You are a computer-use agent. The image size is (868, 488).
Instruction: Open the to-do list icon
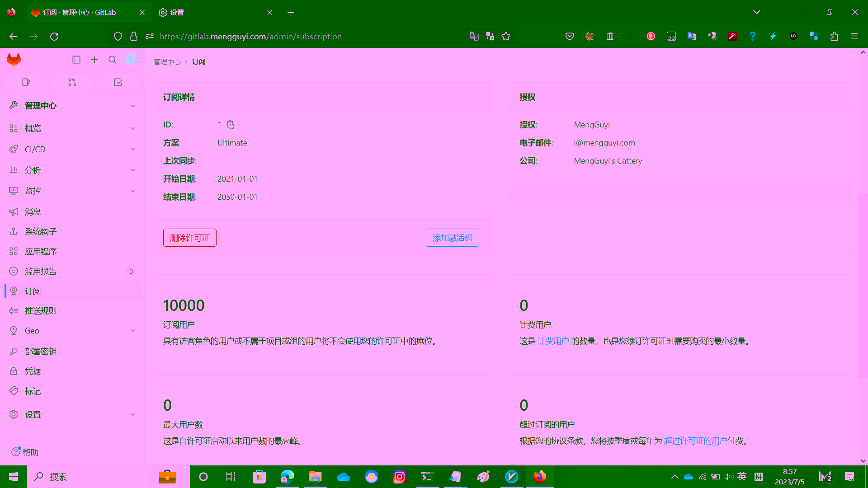(118, 82)
